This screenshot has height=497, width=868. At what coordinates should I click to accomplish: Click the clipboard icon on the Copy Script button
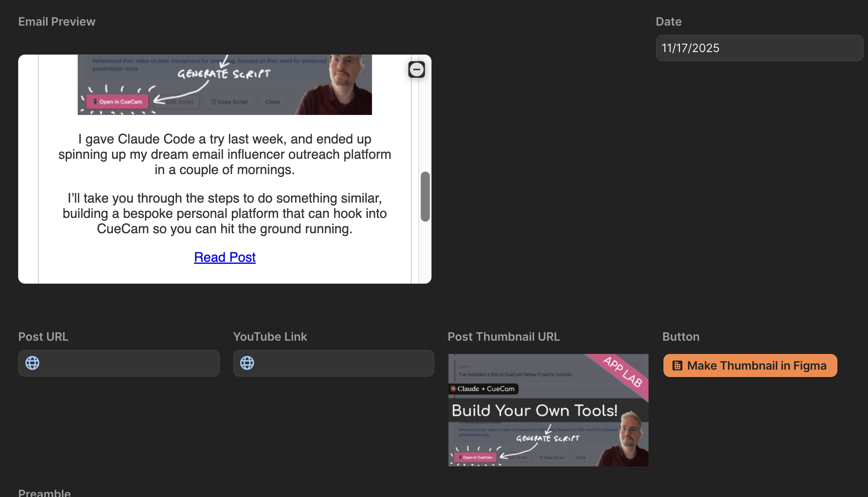(x=214, y=101)
